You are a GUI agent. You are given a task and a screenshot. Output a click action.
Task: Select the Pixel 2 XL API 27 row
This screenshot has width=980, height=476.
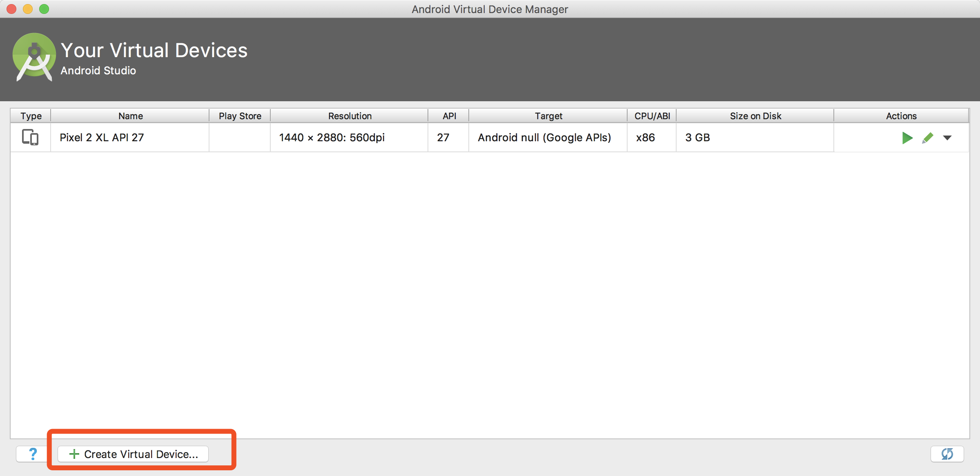(102, 138)
